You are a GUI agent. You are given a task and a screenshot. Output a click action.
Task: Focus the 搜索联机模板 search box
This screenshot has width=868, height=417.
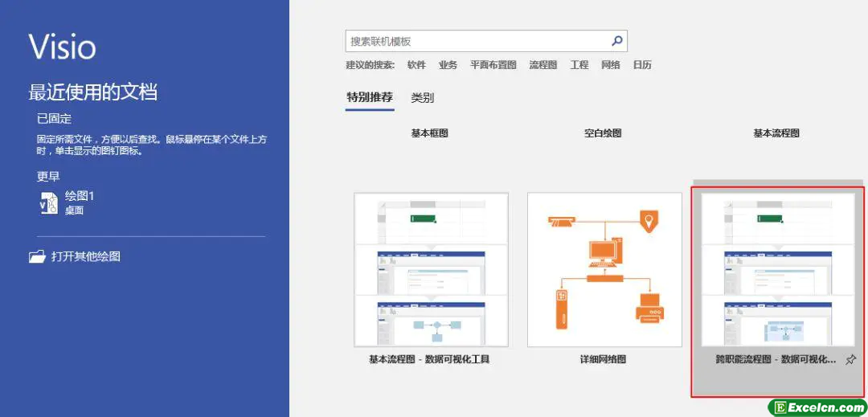click(486, 41)
